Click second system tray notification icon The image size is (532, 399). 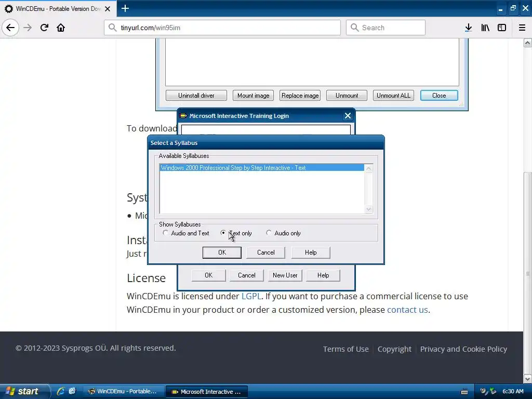pyautogui.click(x=493, y=391)
